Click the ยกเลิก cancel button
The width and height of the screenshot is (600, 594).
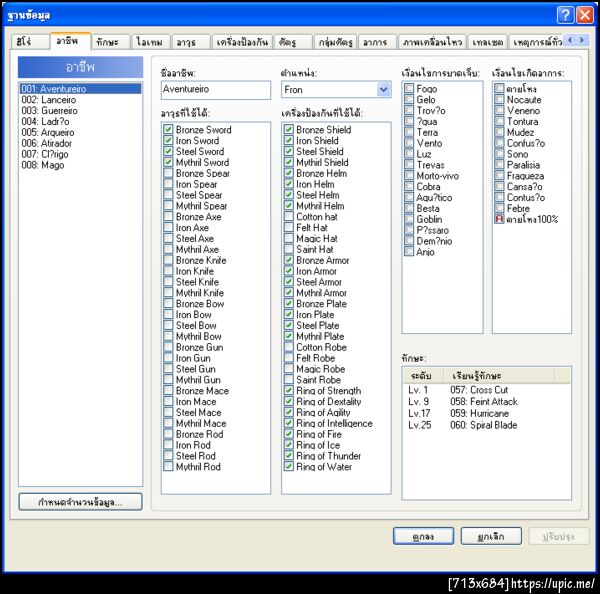[x=489, y=536]
